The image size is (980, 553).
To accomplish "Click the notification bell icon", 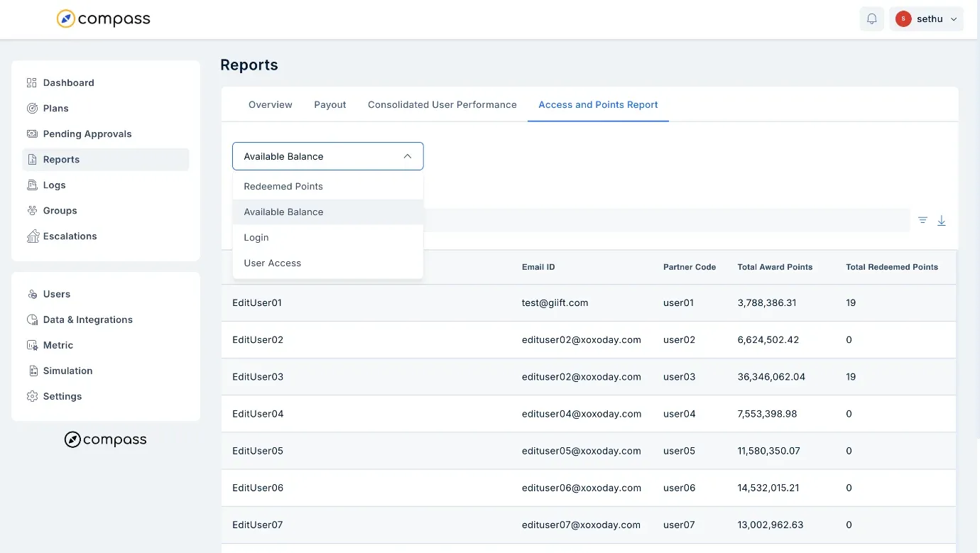I will 871,19.
